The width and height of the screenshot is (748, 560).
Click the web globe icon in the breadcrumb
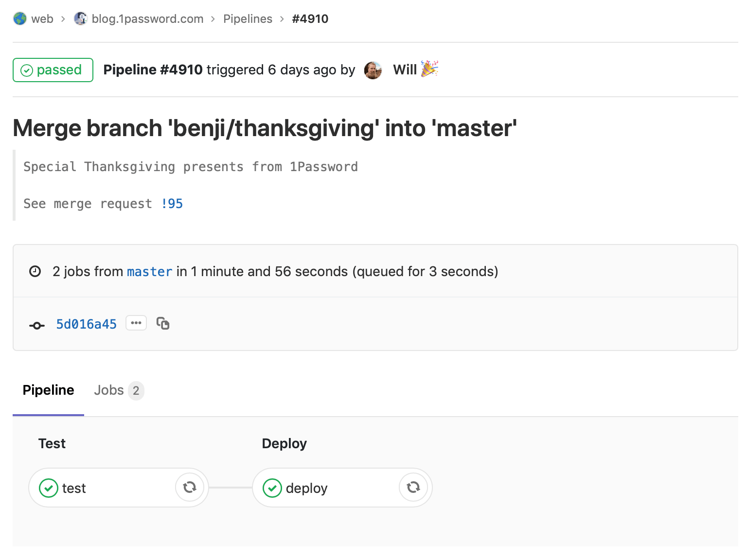click(18, 18)
